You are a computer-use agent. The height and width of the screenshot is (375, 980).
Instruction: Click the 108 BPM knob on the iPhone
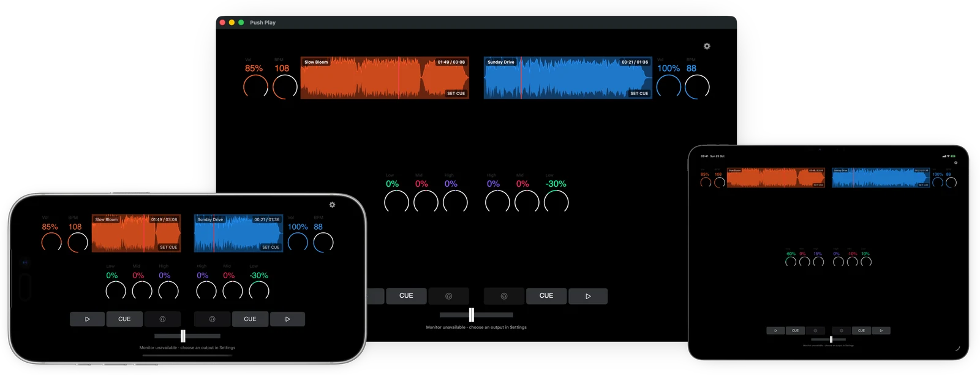[x=78, y=243]
